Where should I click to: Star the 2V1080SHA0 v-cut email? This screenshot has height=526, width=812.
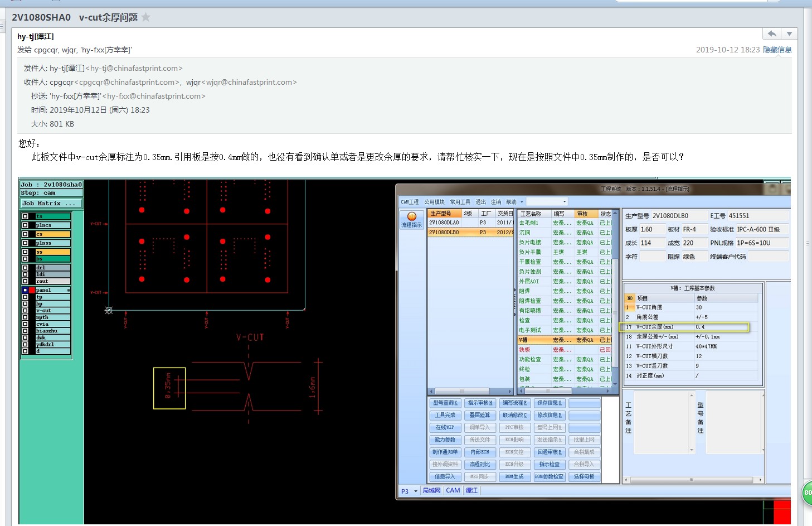(x=146, y=17)
